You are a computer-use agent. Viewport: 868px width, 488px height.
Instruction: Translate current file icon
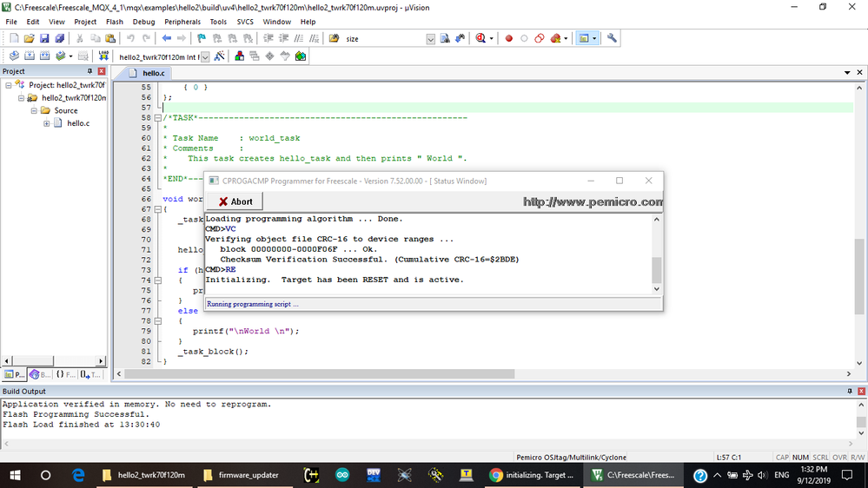[x=15, y=56]
